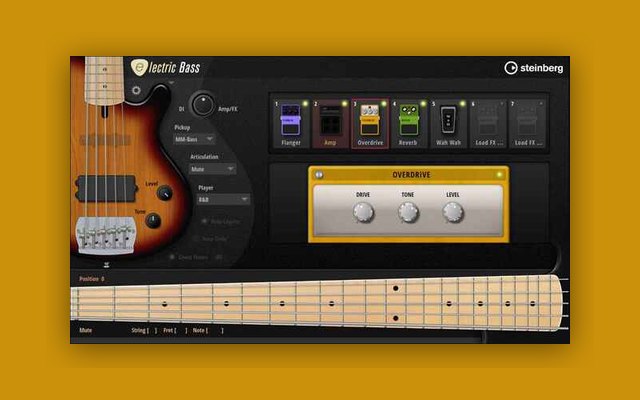Load an effect into slot 6
The width and height of the screenshot is (640, 400).
[x=488, y=124]
